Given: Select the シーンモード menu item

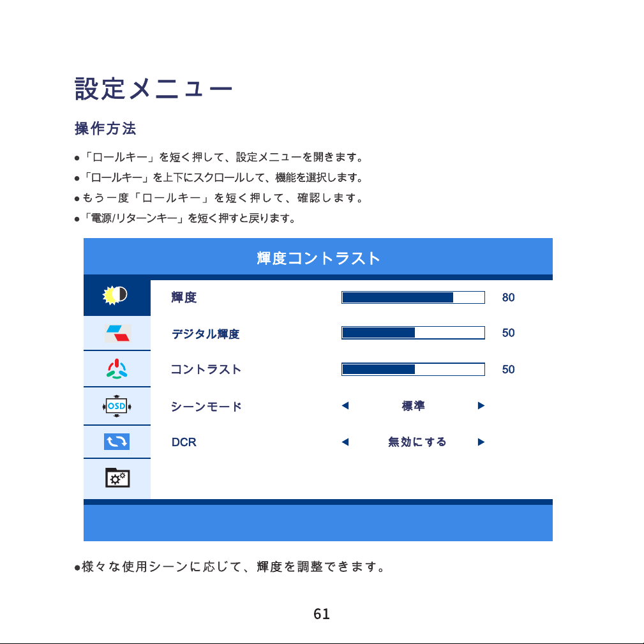Looking at the screenshot, I should [206, 407].
